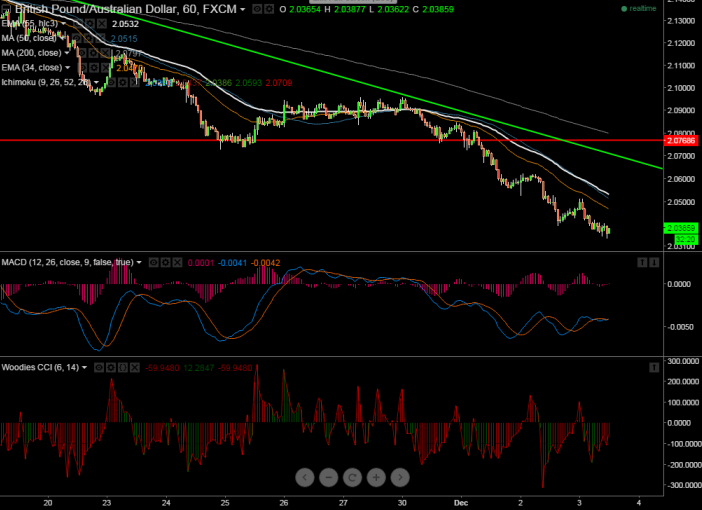The height and width of the screenshot is (510, 702).
Task: Remove the EMA (55, hlc3) indicator
Action: (102, 24)
